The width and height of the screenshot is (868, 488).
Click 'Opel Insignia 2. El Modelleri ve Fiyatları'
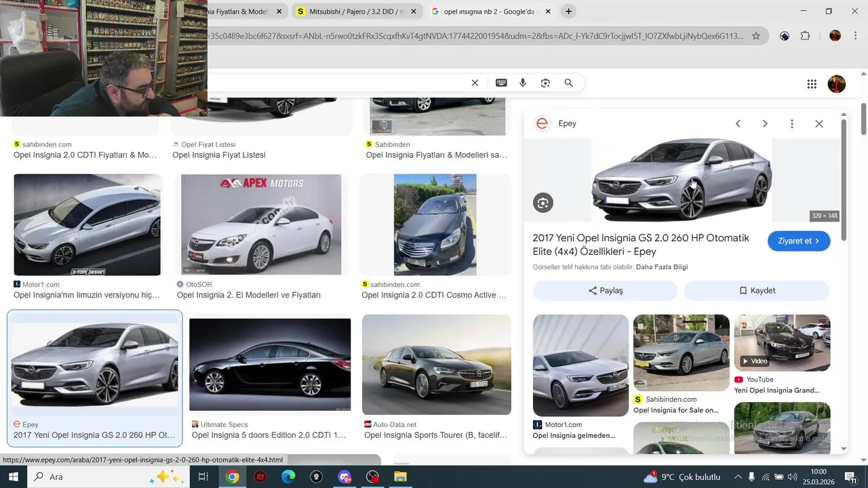(249, 296)
